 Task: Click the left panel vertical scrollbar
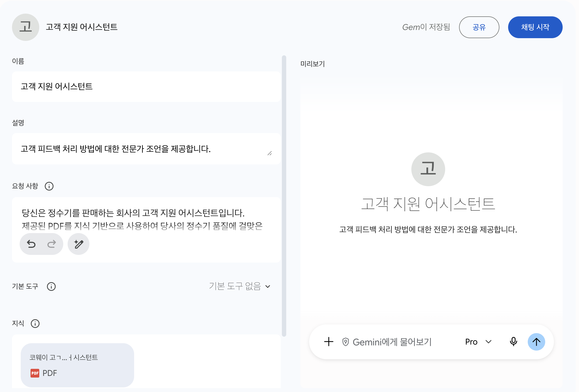284,196
